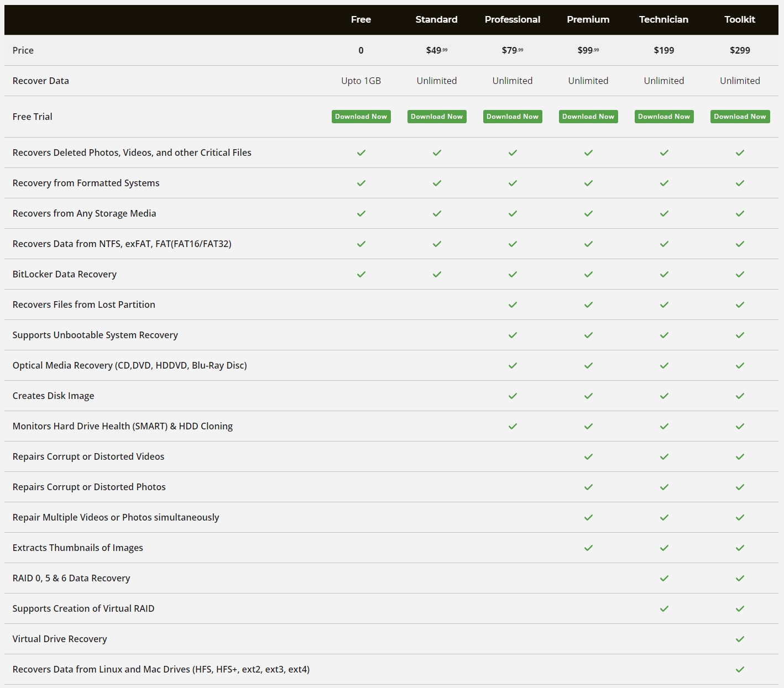Click Toolkit checkmark for Virtual Drive Recovery

[x=740, y=639]
